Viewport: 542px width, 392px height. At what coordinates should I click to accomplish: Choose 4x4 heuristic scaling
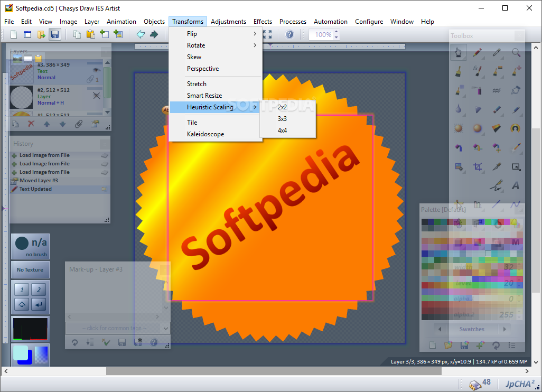(287, 130)
